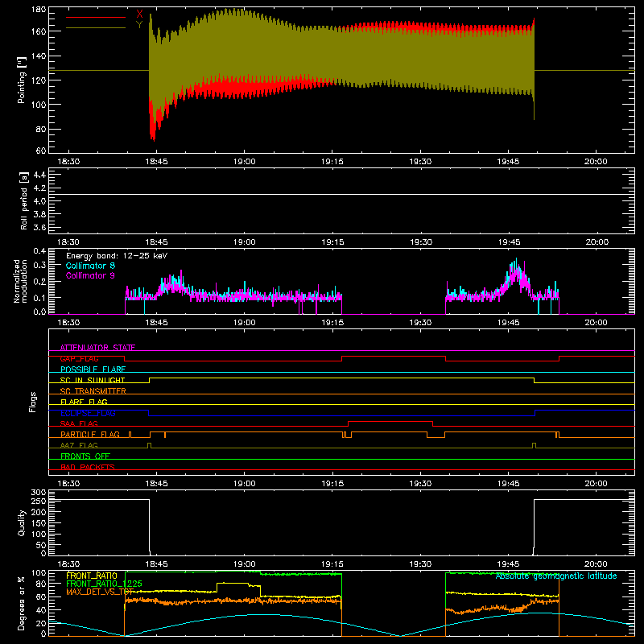Click the 'Absolute geomagnetic latitude' legend text
Viewport: 644px width, 644px height.
point(556,576)
